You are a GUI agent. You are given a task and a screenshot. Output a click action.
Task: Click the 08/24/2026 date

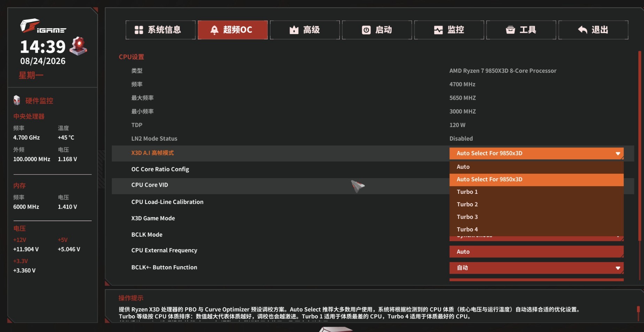pyautogui.click(x=43, y=61)
